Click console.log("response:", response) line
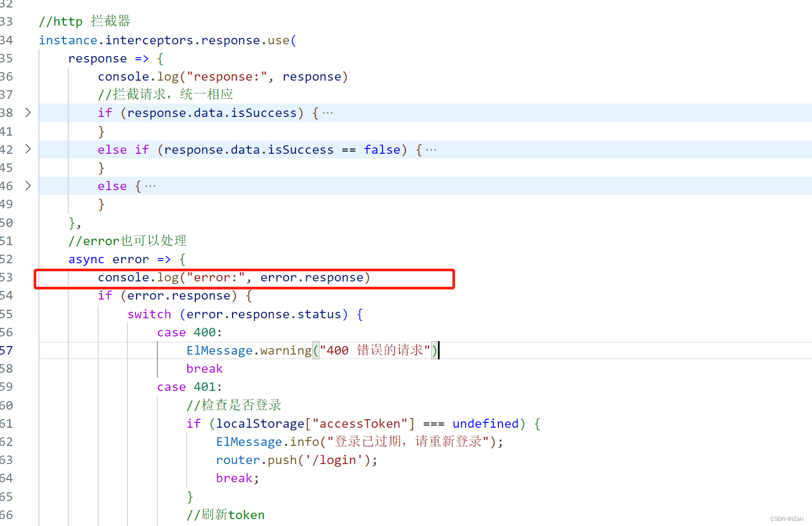The image size is (812, 526). [223, 76]
